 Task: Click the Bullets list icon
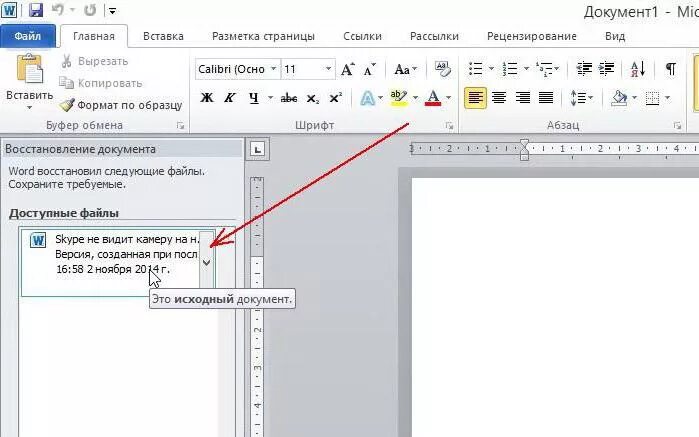coord(476,69)
